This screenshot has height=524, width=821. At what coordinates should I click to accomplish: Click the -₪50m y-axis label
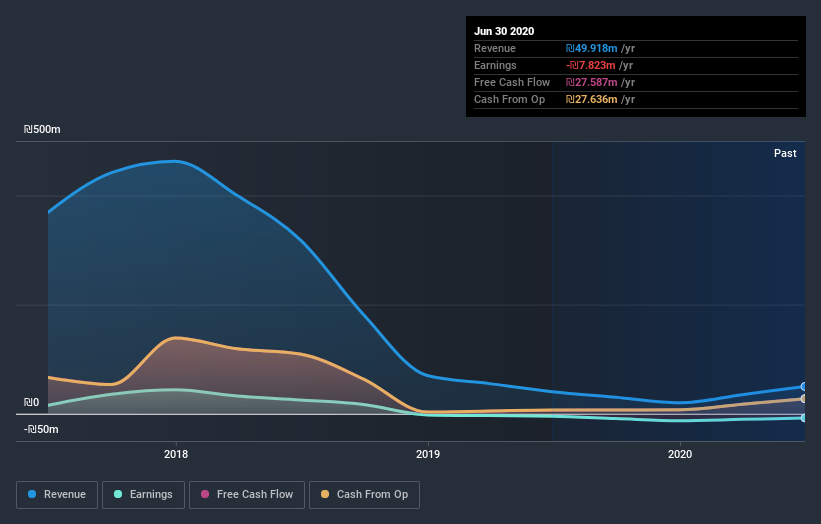[41, 429]
